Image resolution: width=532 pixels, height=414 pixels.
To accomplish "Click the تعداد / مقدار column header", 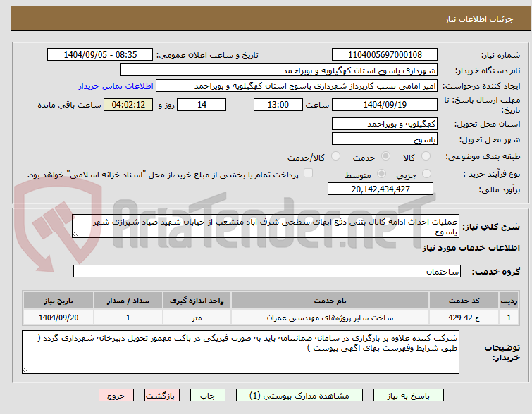I will click(128, 301).
